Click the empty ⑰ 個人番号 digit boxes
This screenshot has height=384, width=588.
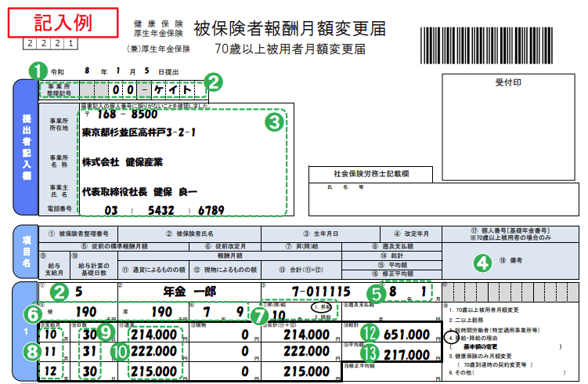coord(510,292)
